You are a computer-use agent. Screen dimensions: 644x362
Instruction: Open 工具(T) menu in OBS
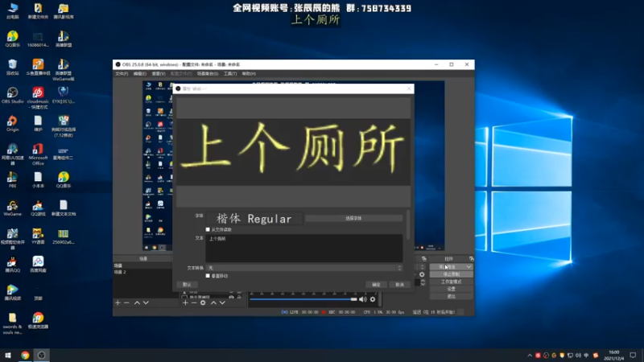(230, 74)
